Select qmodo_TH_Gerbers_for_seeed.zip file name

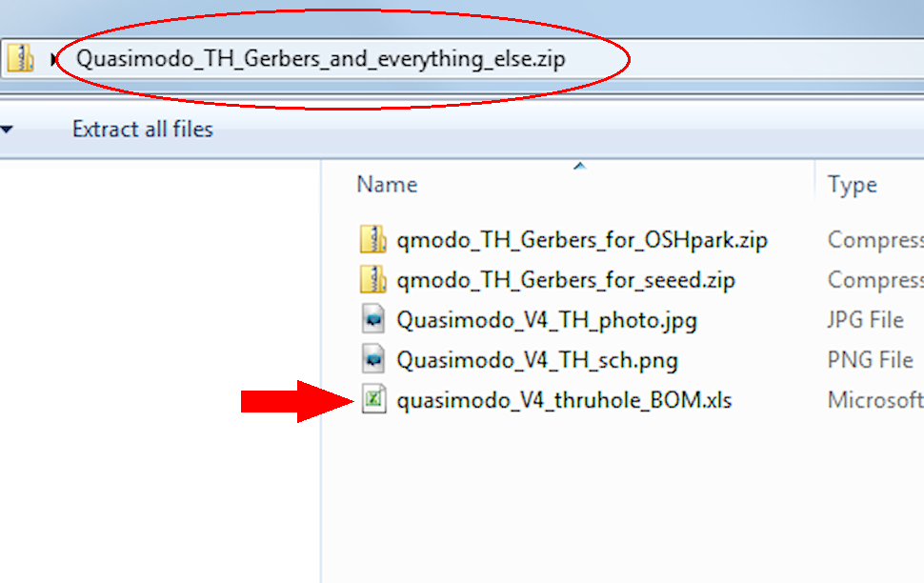click(x=566, y=280)
